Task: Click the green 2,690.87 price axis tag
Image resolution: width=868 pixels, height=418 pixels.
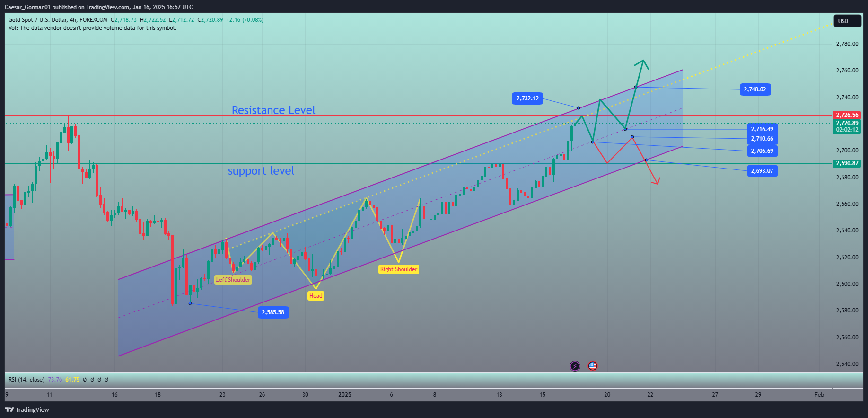Action: (847, 163)
